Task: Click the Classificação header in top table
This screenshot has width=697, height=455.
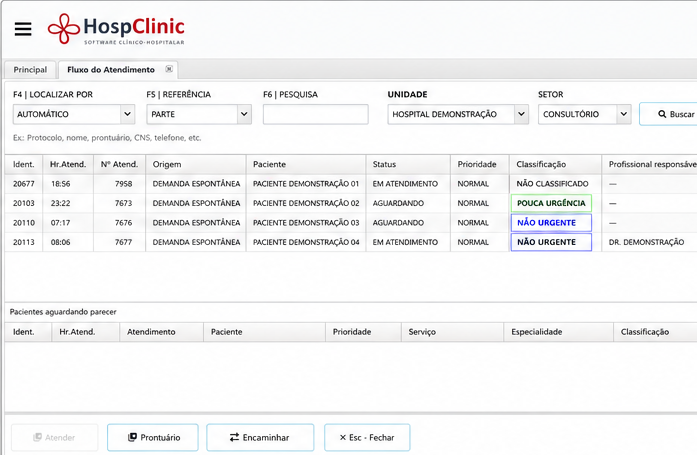Action: [x=555, y=164]
